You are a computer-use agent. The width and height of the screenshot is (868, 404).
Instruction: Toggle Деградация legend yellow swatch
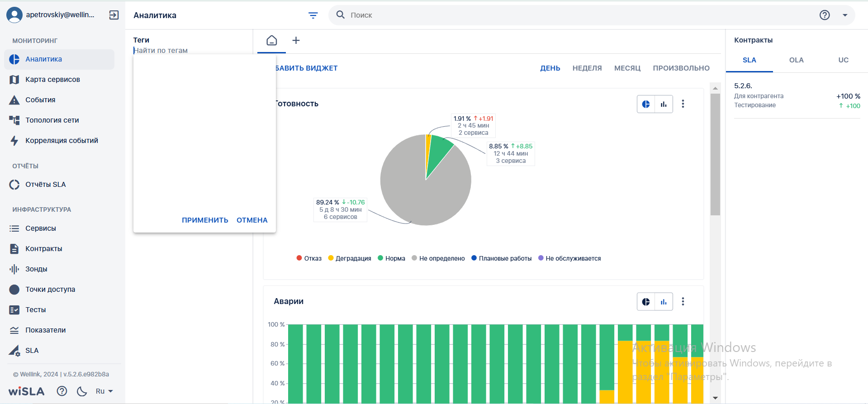[331, 258]
